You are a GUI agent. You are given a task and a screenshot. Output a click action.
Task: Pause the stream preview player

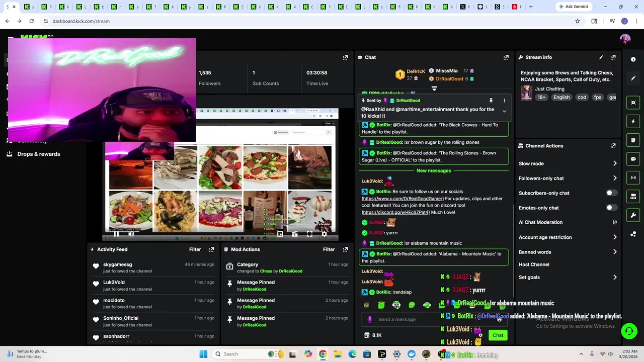(116, 234)
